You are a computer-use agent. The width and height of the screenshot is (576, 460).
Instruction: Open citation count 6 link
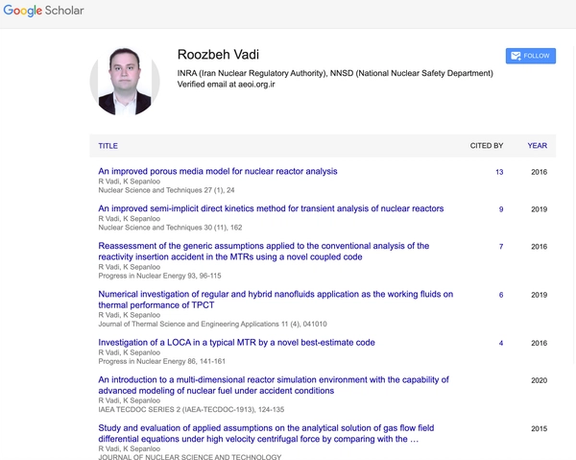501,295
